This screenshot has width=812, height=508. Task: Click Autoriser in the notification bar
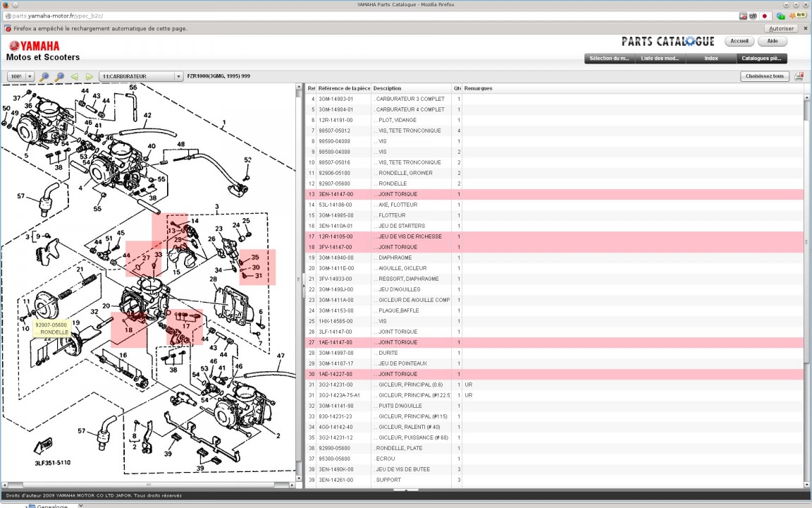pyautogui.click(x=781, y=29)
